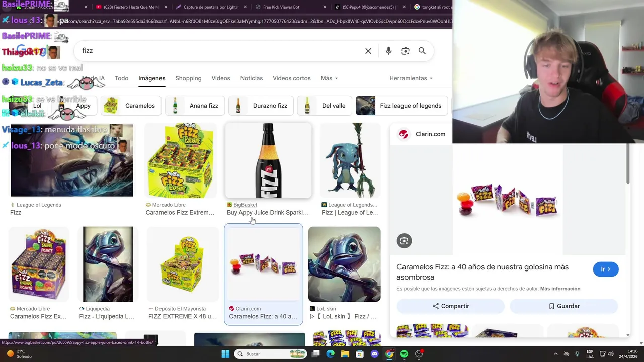The width and height of the screenshot is (644, 362).
Task: Open Fizz with trident character image
Action: tap(350, 160)
